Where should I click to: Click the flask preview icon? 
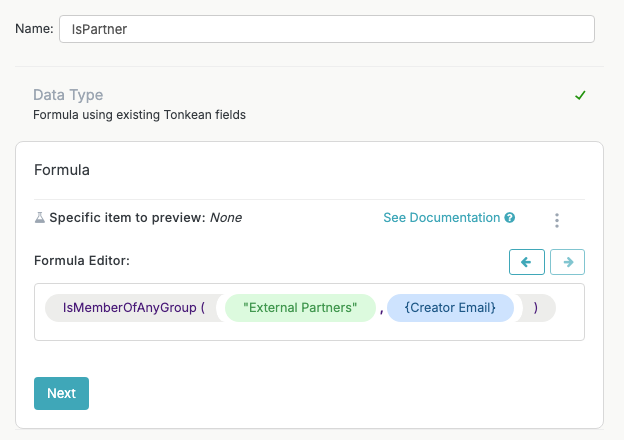pos(40,218)
